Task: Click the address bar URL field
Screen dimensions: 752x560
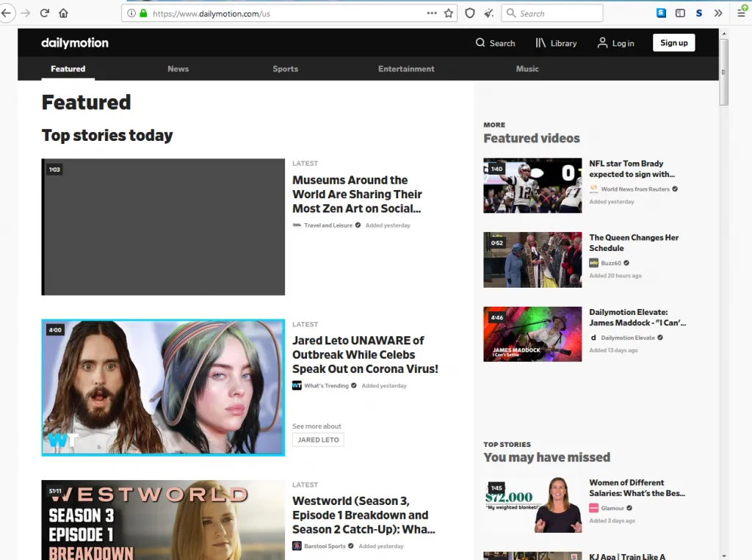Action: (288, 13)
